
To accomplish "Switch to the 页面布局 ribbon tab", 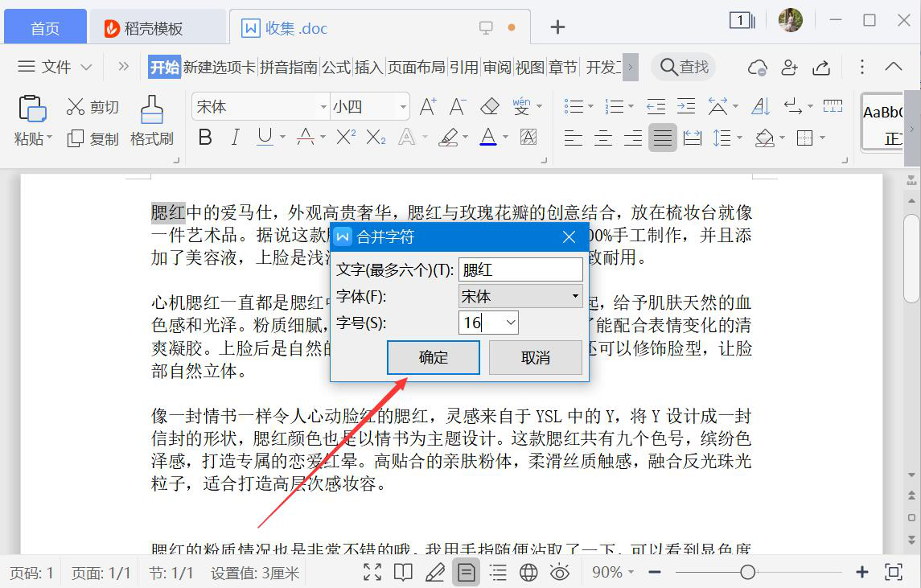I will coord(416,67).
